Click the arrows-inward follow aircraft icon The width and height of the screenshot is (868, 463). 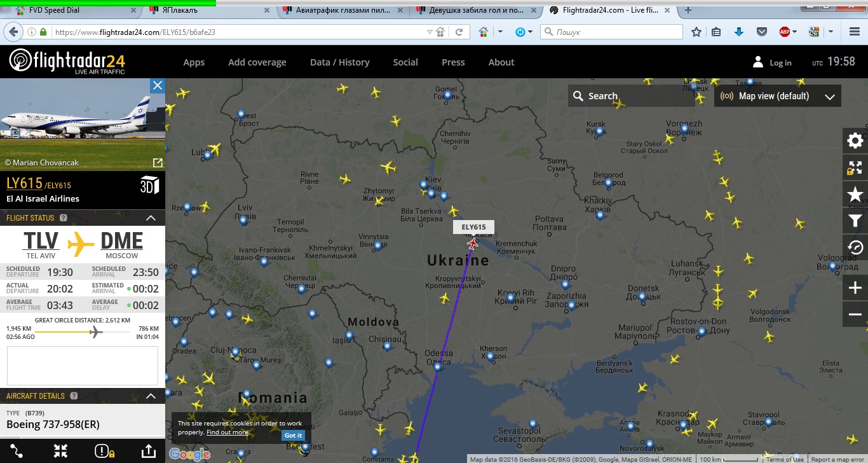click(x=60, y=451)
